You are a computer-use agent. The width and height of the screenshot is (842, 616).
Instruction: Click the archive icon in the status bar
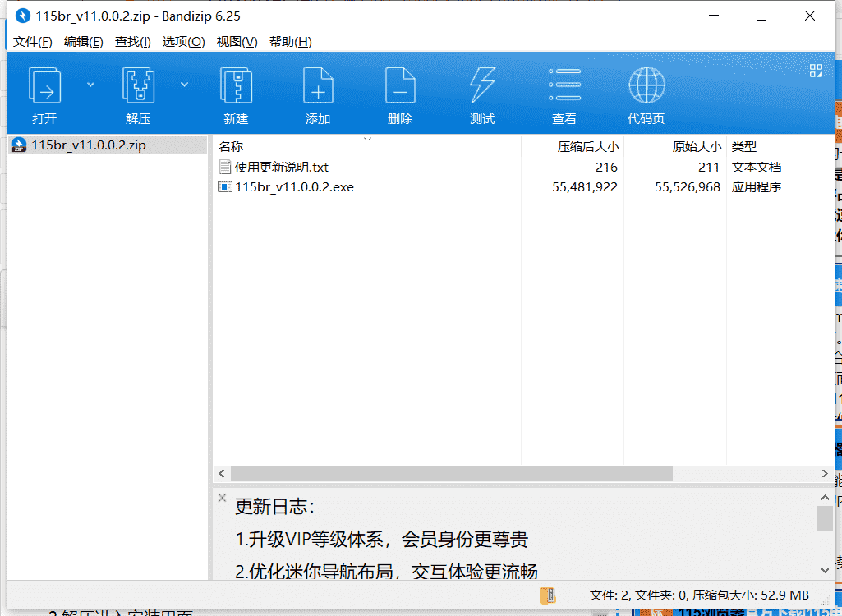tap(548, 595)
